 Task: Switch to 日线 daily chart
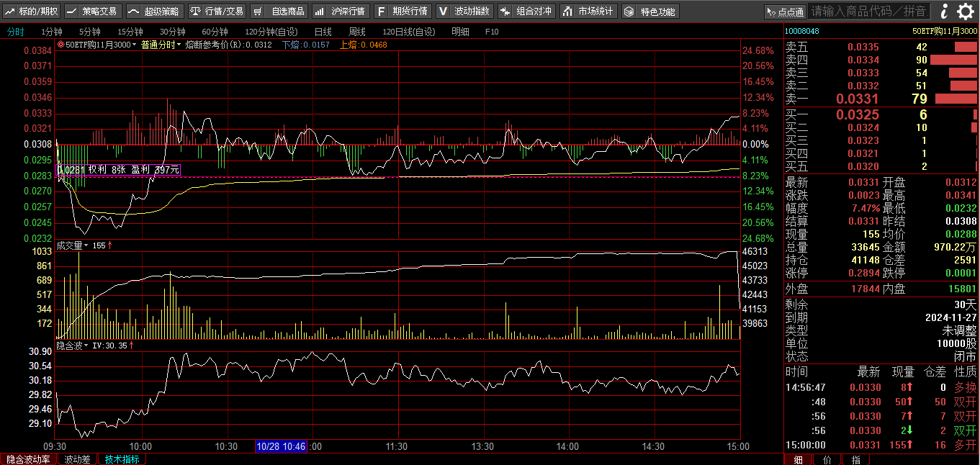[323, 32]
